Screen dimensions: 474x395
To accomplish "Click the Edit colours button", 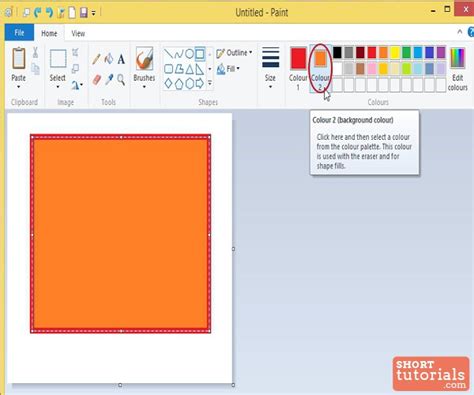I will click(x=458, y=69).
